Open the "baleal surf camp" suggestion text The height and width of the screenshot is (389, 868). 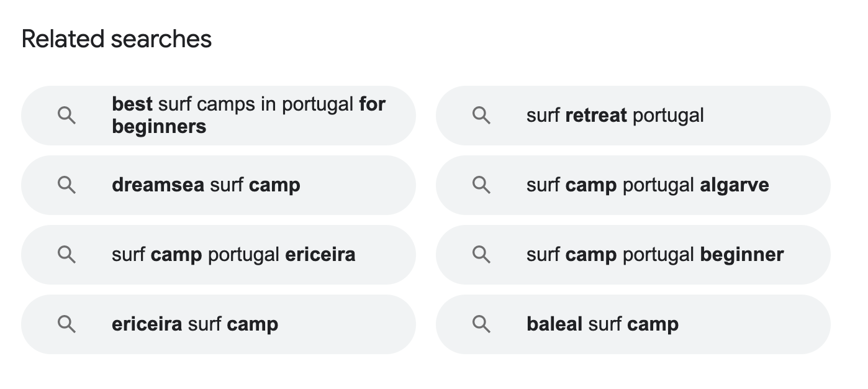(x=602, y=324)
